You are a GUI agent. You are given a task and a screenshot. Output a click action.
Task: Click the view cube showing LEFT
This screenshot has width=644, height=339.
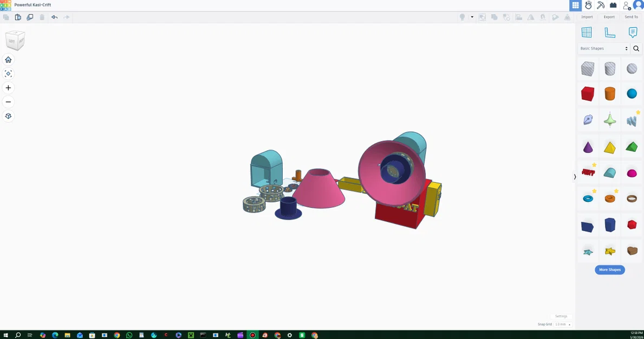15,40
